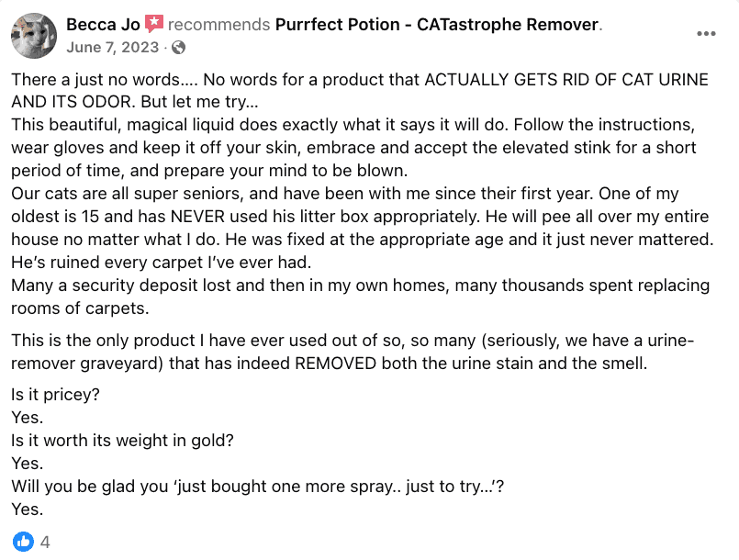739x560 pixels.
Task: Click the blue thumbs-up reaction icon
Action: pos(24,542)
